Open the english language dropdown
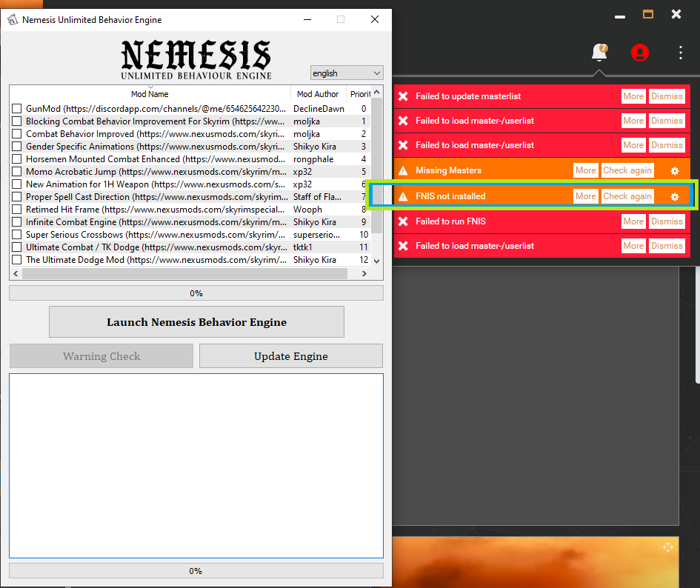700x588 pixels. pyautogui.click(x=347, y=73)
